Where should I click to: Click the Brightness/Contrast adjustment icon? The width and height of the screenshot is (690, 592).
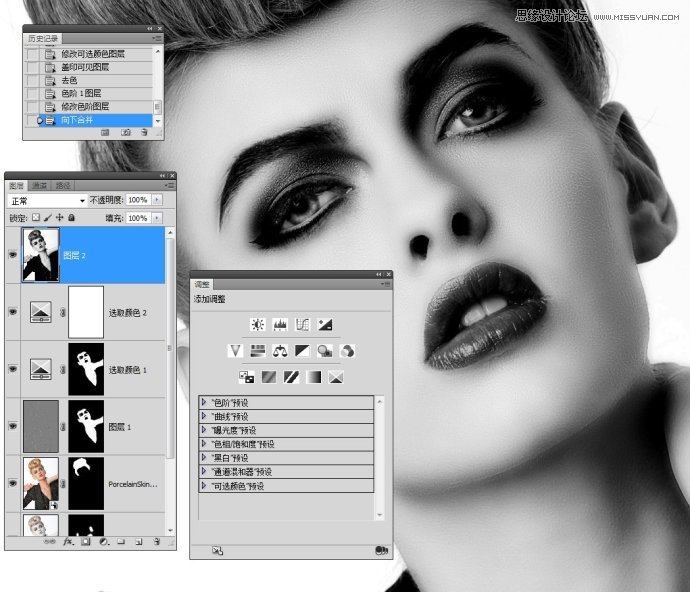tap(257, 325)
